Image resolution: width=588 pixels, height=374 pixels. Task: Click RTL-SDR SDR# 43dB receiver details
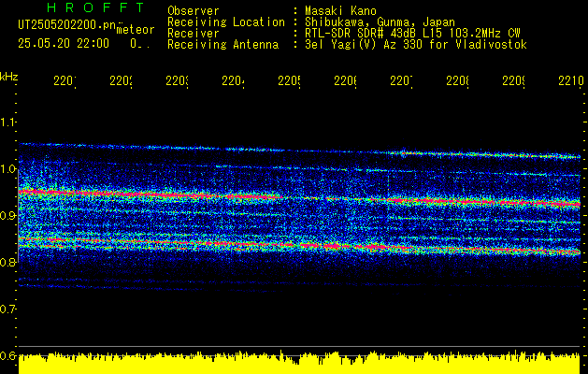pos(412,34)
